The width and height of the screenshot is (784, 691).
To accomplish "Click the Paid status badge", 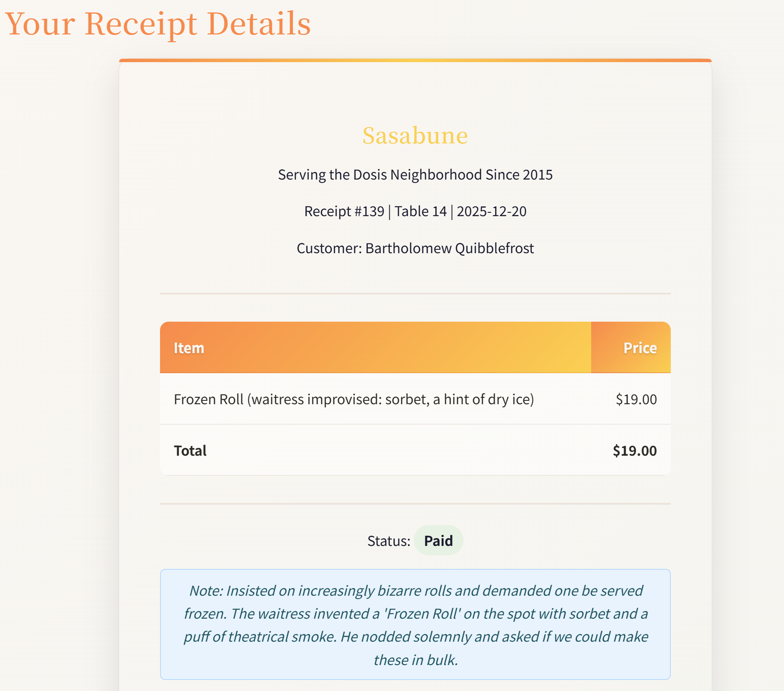I will (438, 540).
